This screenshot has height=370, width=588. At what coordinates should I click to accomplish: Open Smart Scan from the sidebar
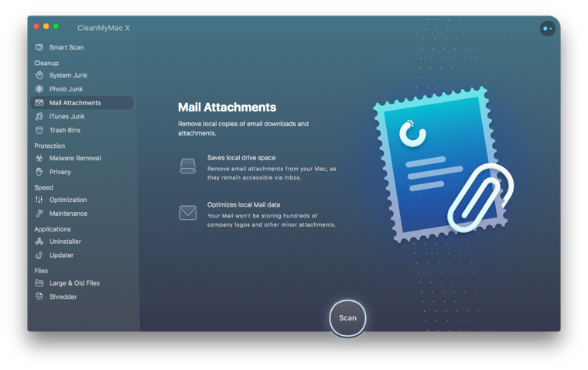(67, 47)
